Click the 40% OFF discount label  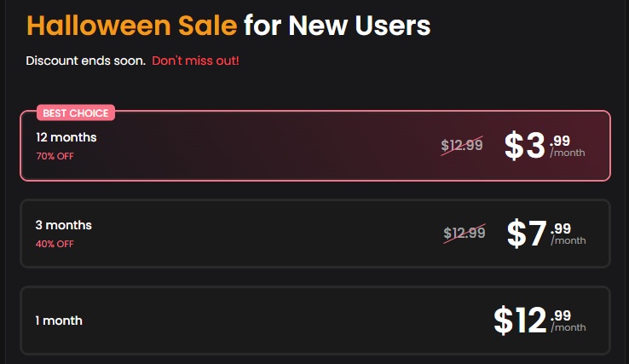click(x=55, y=244)
